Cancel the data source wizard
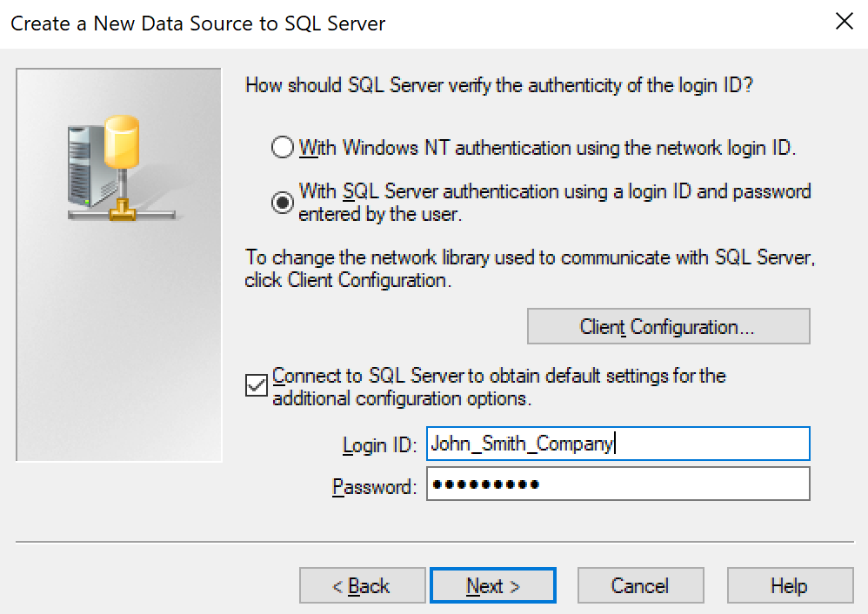The height and width of the screenshot is (614, 868). pyautogui.click(x=640, y=585)
